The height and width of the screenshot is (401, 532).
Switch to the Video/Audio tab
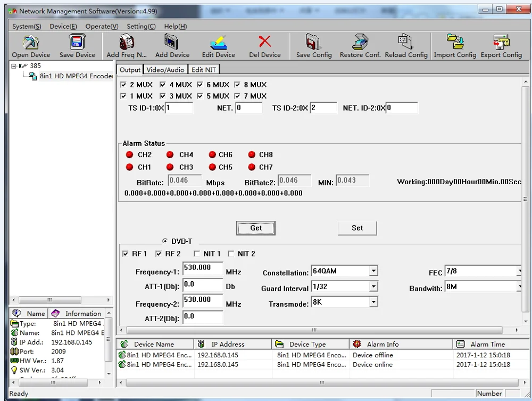[165, 70]
